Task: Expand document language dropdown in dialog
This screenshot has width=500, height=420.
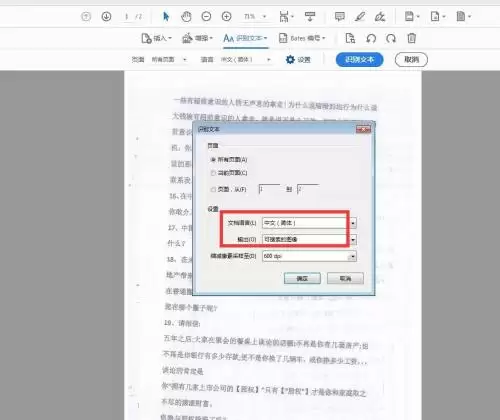Action: click(x=353, y=223)
